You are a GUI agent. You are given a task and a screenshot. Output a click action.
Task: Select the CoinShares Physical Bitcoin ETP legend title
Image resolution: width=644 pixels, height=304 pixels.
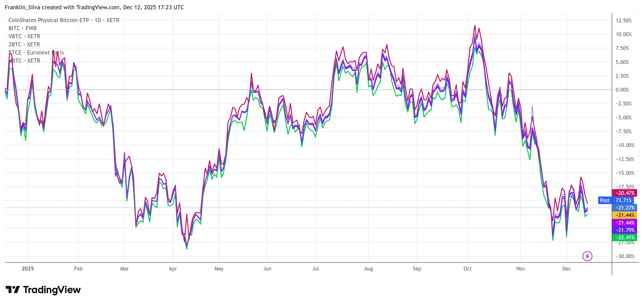click(64, 20)
